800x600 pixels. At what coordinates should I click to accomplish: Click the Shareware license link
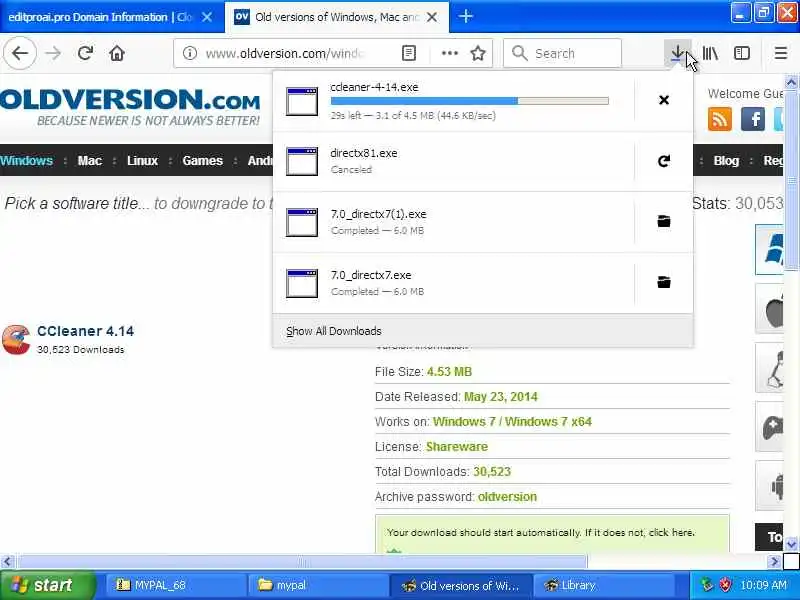(x=457, y=447)
